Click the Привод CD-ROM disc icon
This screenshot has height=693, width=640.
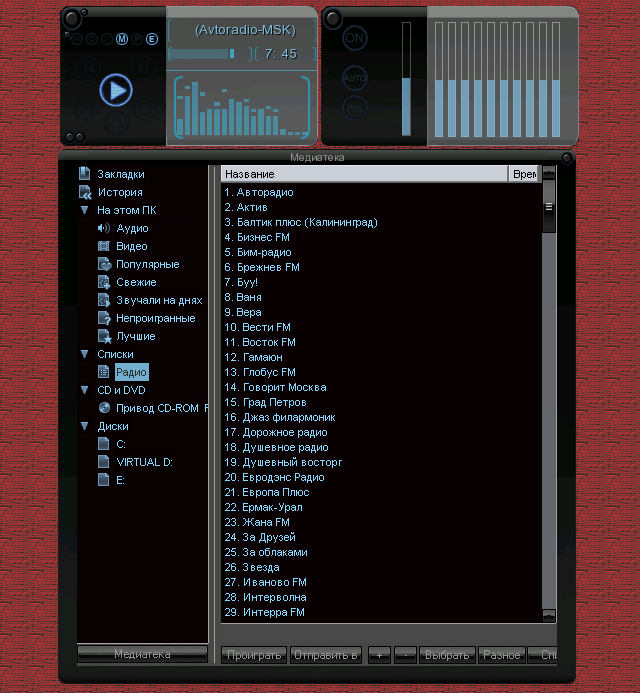click(104, 408)
